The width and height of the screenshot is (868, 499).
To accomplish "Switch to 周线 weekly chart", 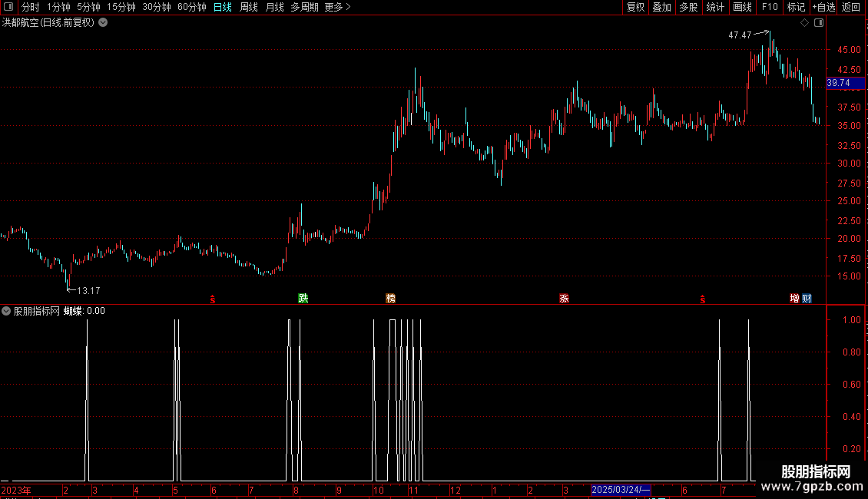I will click(249, 7).
